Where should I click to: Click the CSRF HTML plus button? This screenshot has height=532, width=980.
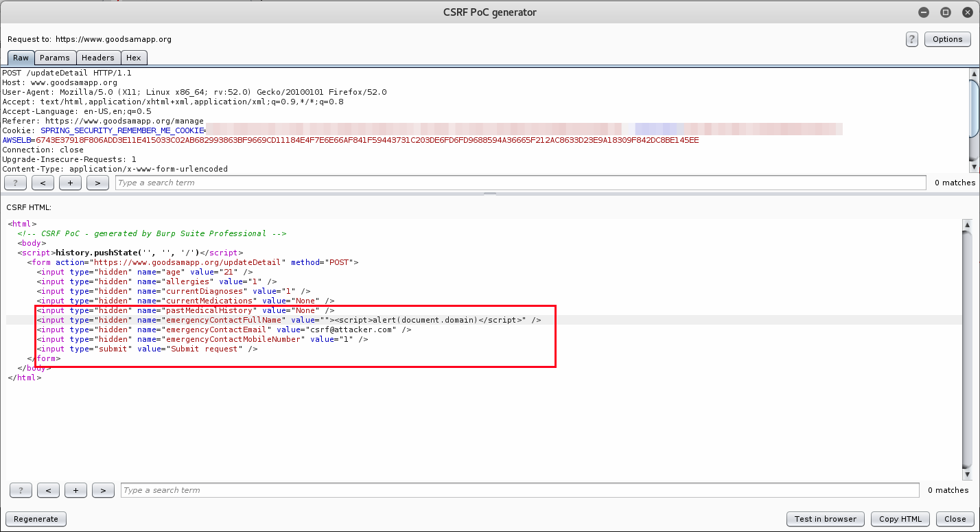pyautogui.click(x=75, y=490)
